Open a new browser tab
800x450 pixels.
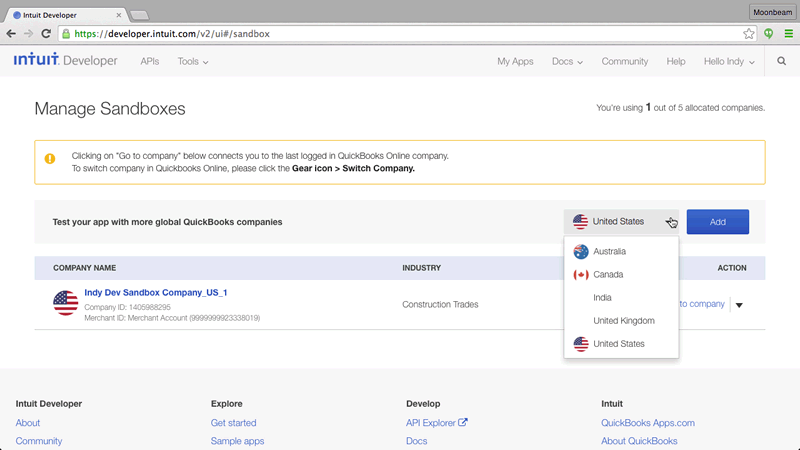(x=139, y=15)
